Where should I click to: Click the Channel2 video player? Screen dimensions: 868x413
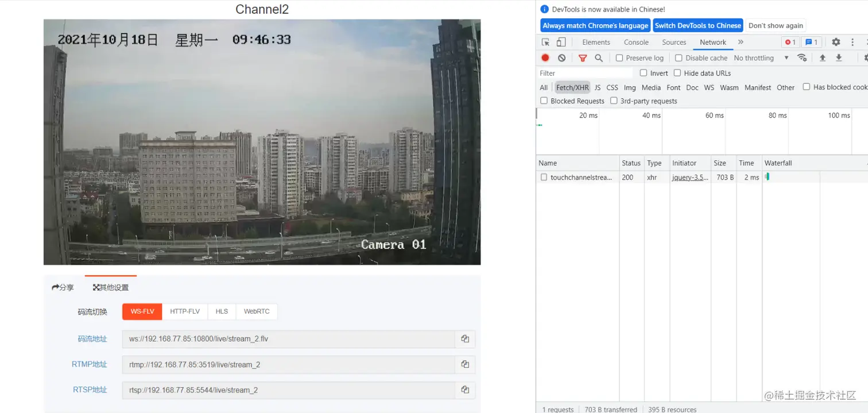(262, 142)
